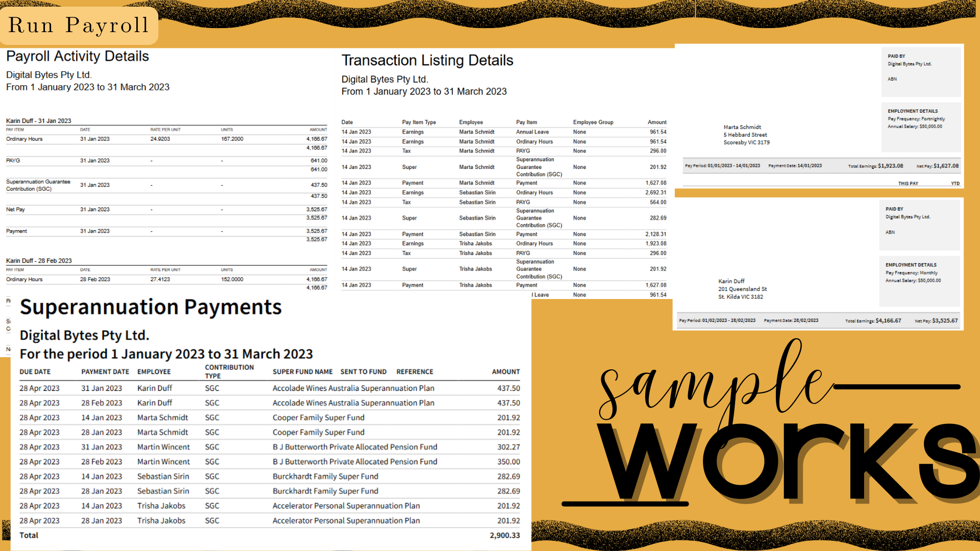This screenshot has height=551, width=980.
Task: Click the CONTRIBUTION TYPE column header
Action: pyautogui.click(x=229, y=371)
